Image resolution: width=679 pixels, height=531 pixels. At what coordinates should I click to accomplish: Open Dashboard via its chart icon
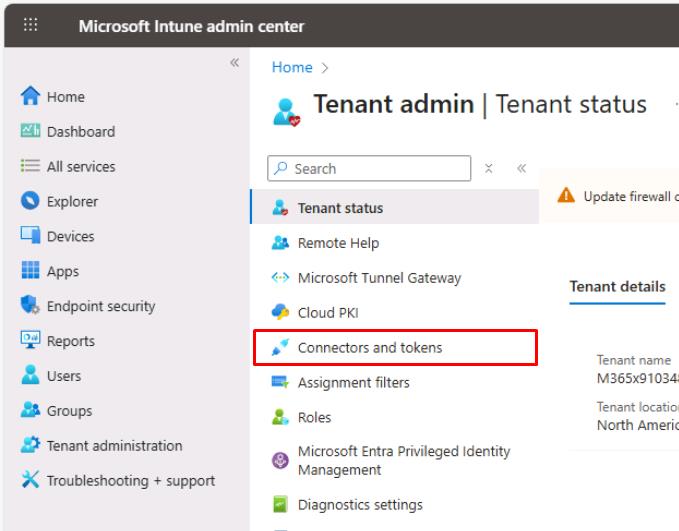30,132
